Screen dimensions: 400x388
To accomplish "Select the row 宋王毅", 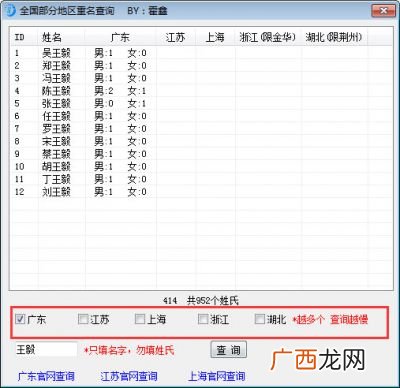I will (202, 141).
